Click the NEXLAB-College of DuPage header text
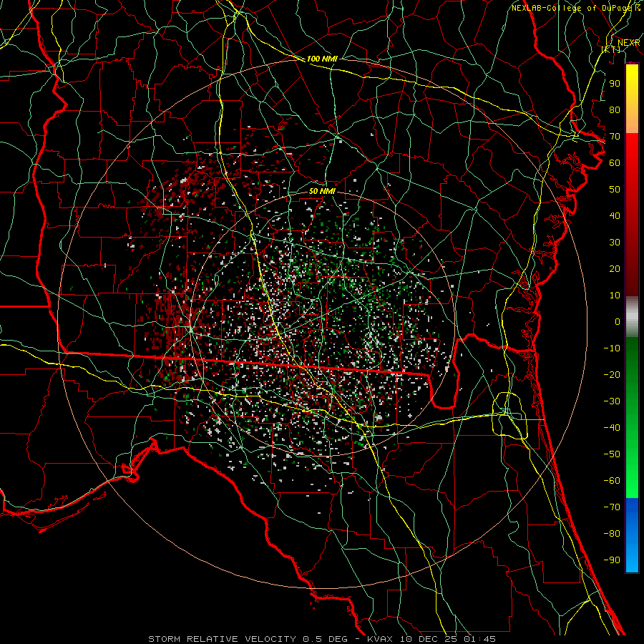 tap(573, 8)
